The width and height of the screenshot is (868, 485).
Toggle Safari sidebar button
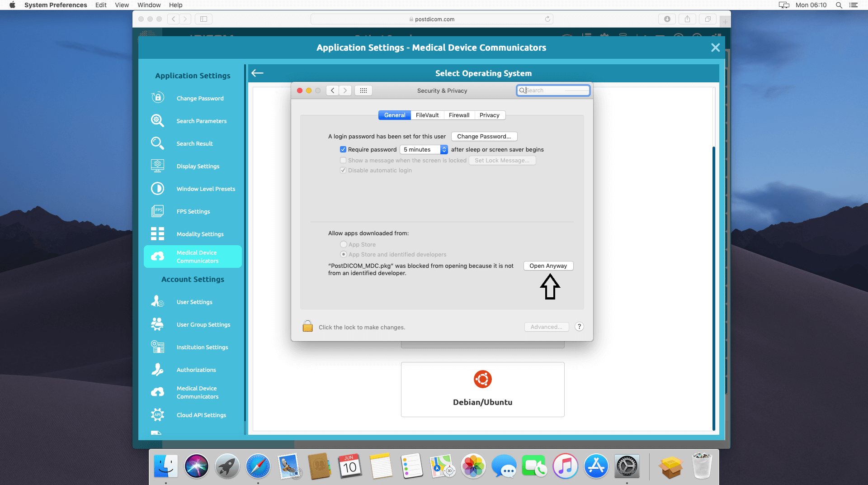point(203,19)
